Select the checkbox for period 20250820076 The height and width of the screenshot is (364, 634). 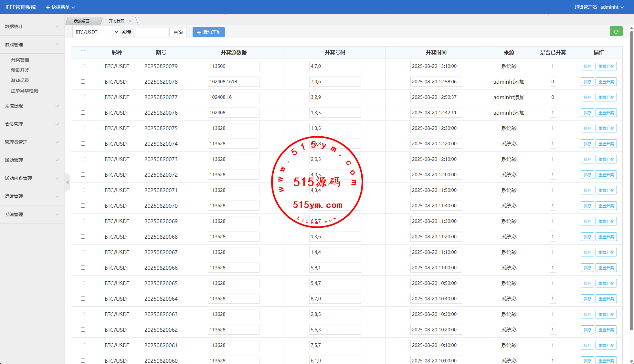[83, 113]
